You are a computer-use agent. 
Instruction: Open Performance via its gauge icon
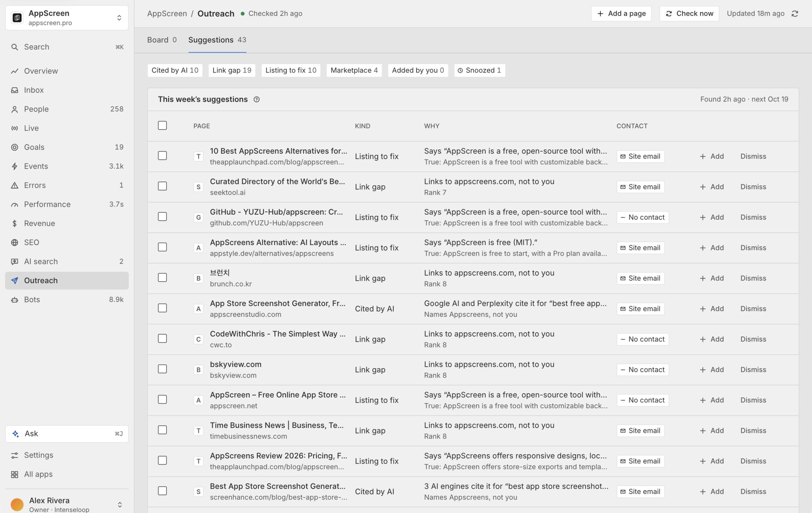(14, 204)
